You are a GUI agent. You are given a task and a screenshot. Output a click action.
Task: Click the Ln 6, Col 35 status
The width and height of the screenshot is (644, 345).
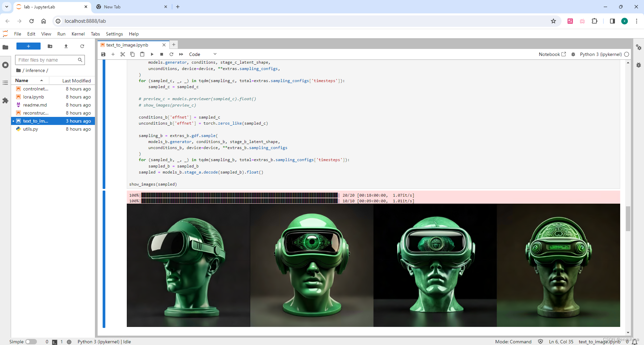click(x=561, y=342)
